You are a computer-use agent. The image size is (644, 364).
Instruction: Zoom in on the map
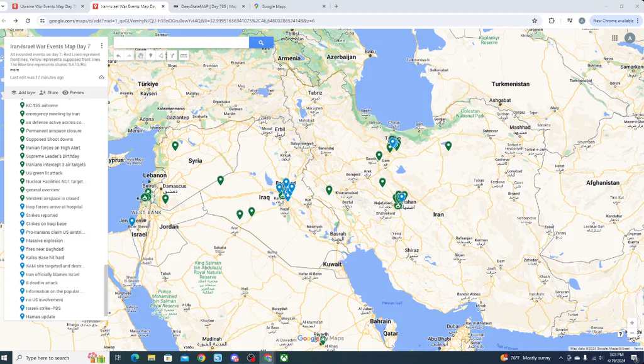[x=631, y=323]
